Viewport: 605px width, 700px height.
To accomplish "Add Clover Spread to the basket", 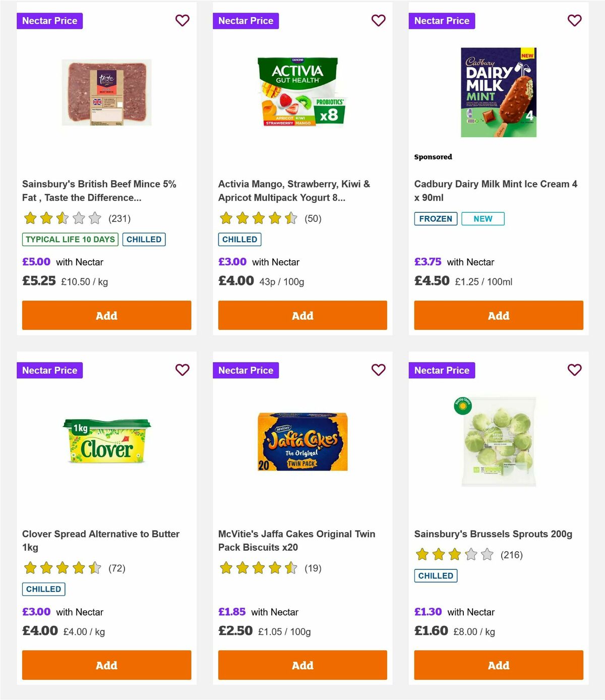I will pos(106,665).
